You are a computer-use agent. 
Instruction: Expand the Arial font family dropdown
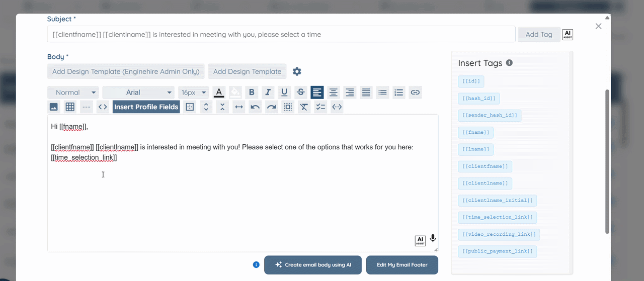click(x=138, y=92)
